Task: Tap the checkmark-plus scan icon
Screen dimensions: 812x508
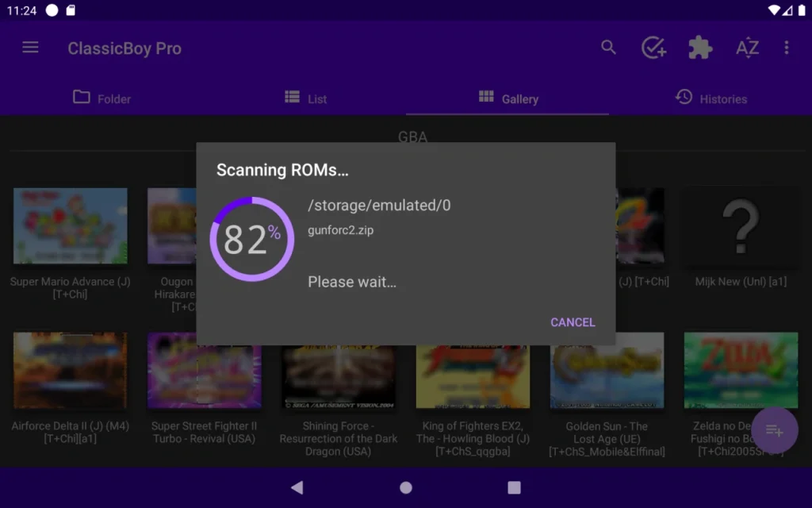Action: (x=653, y=48)
